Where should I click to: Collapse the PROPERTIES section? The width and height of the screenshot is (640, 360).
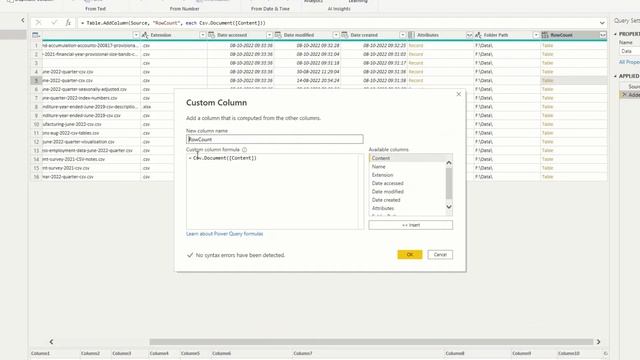coord(616,34)
